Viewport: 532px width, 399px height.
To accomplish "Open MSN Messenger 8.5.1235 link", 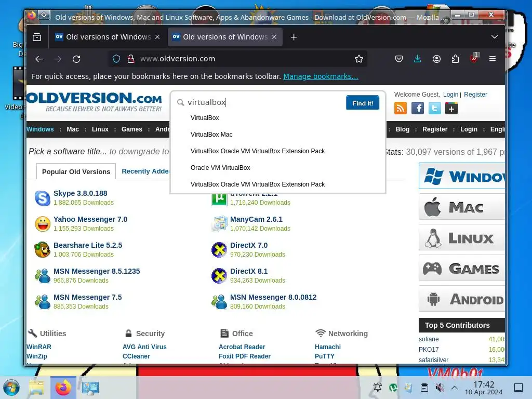I will (97, 271).
